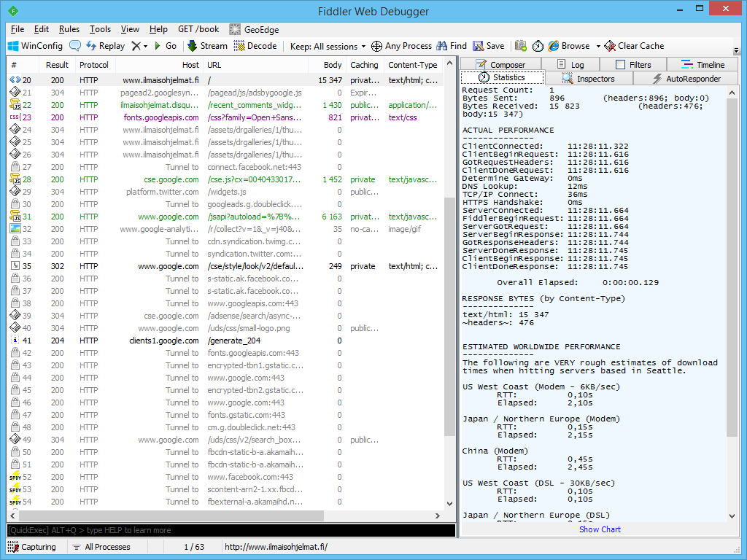Click the Find binoculars button

452,46
